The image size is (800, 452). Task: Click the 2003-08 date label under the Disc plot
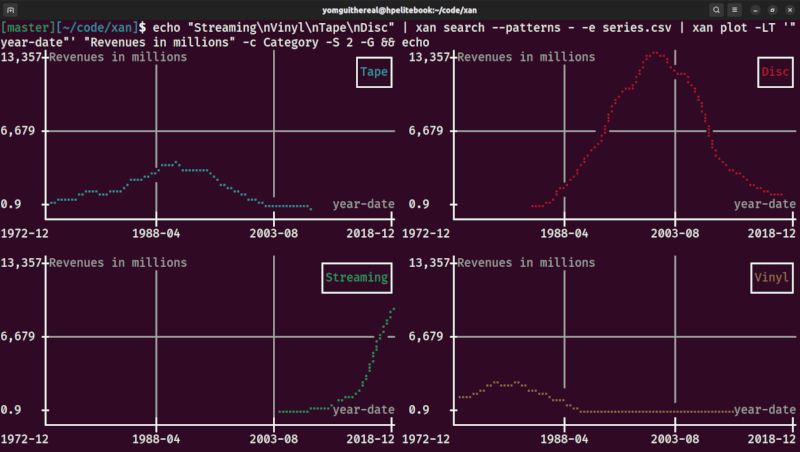674,233
